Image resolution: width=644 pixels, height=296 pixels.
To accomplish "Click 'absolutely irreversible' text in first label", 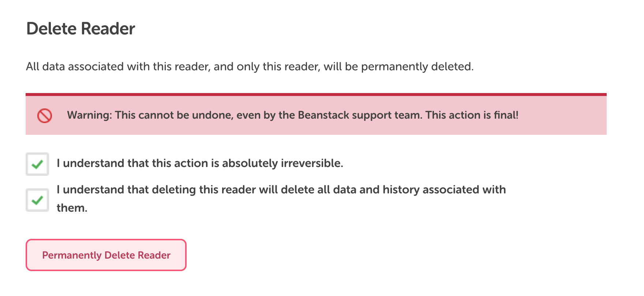I will coord(282,163).
